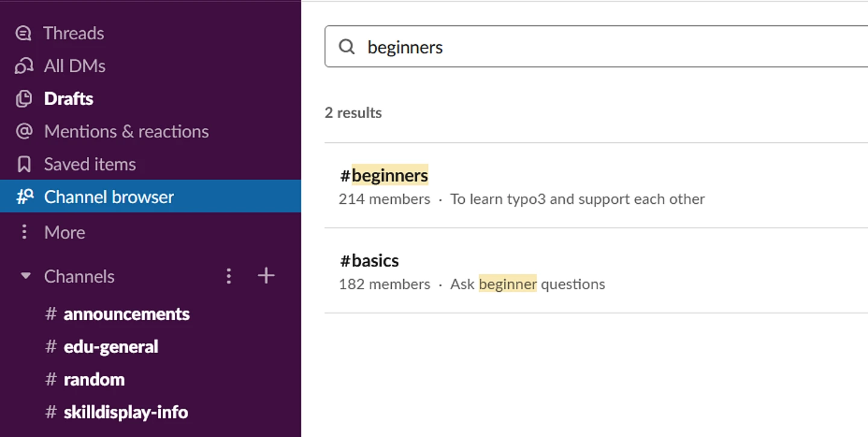
Task: Click the Mentions & reactions @ icon
Action: (24, 131)
